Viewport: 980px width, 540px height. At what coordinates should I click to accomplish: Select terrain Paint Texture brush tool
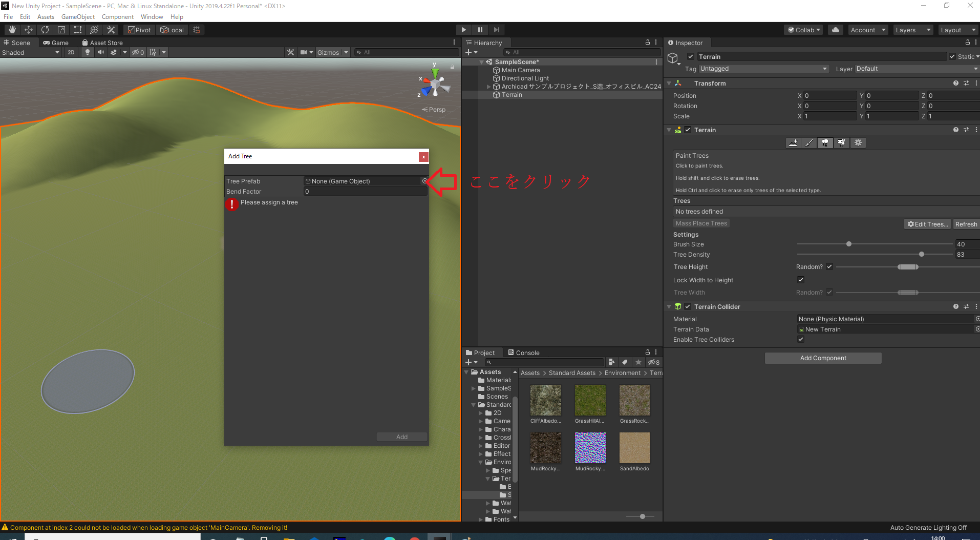(x=809, y=143)
